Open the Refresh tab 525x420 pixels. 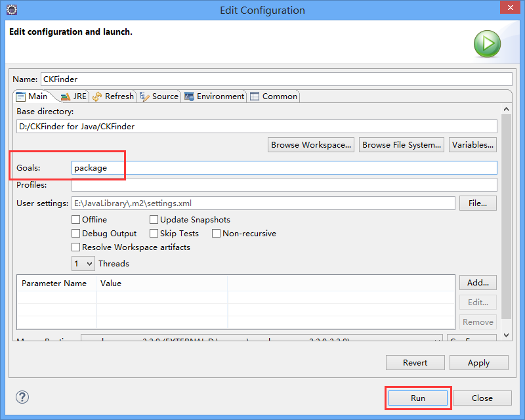[113, 96]
